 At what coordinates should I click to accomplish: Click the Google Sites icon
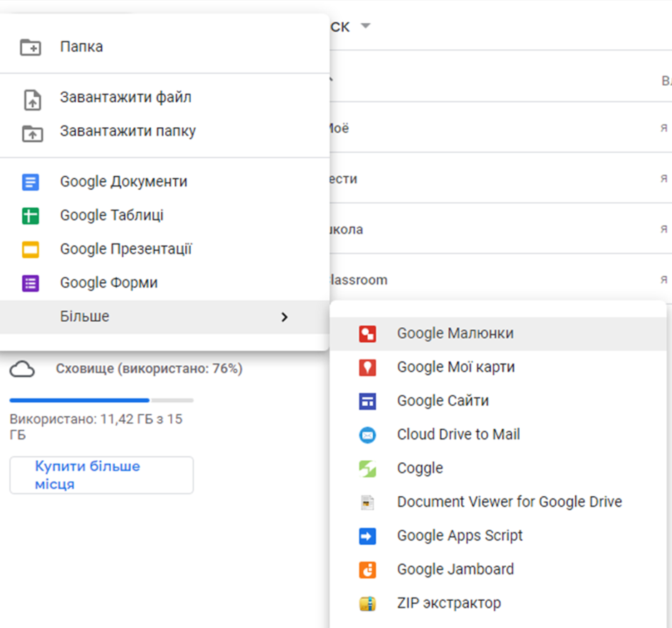click(x=367, y=402)
